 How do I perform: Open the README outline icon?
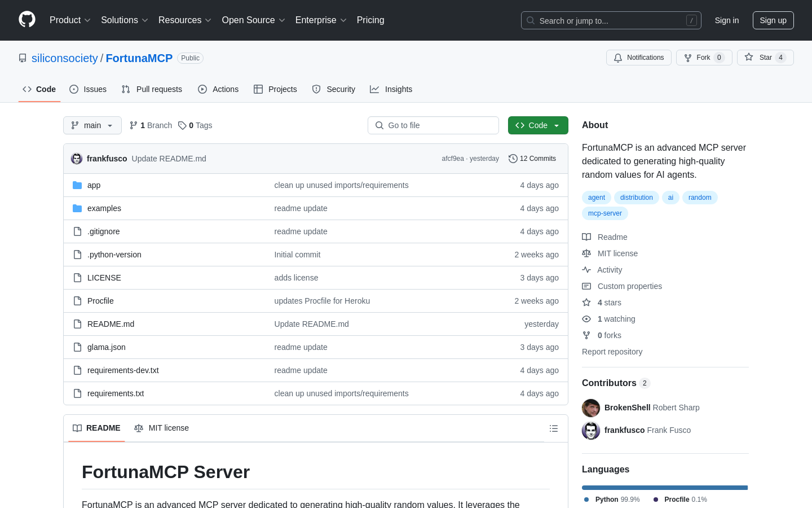coord(554,428)
